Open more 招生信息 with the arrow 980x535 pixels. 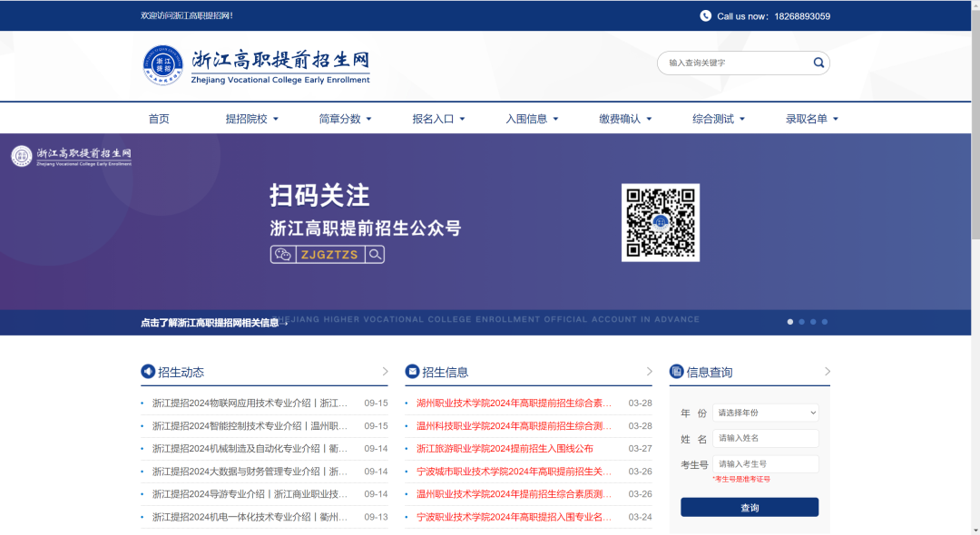click(x=650, y=372)
